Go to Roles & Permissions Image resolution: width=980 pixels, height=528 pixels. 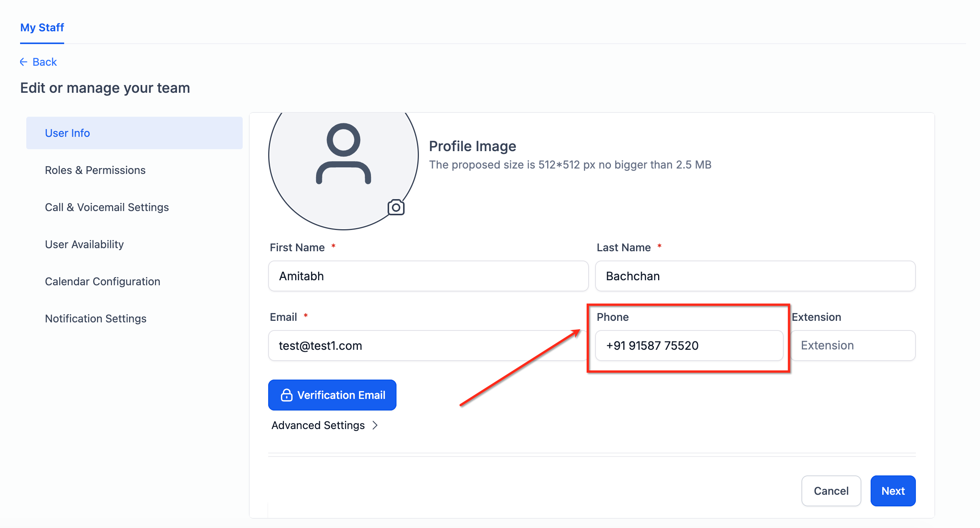[x=95, y=170]
